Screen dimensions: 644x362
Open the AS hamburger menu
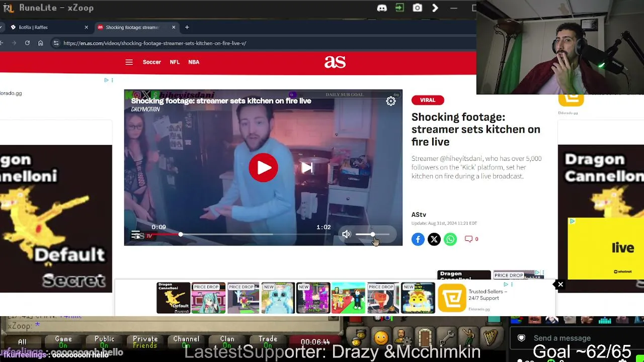[129, 62]
